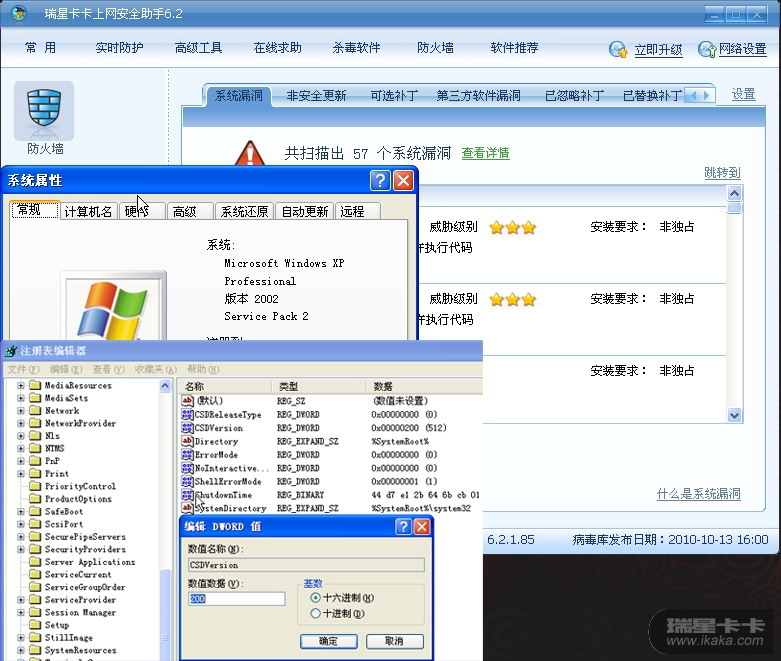Open the 设置 link beside tabs
This screenshot has width=781, height=661.
744,94
